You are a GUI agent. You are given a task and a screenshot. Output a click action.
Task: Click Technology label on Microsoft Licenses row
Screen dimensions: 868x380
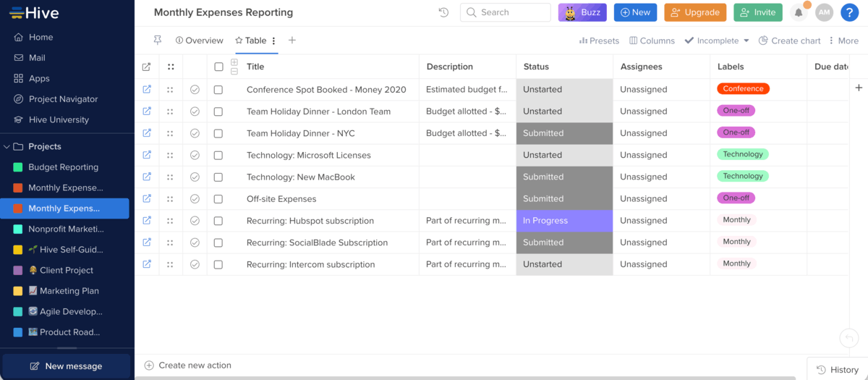click(x=743, y=154)
